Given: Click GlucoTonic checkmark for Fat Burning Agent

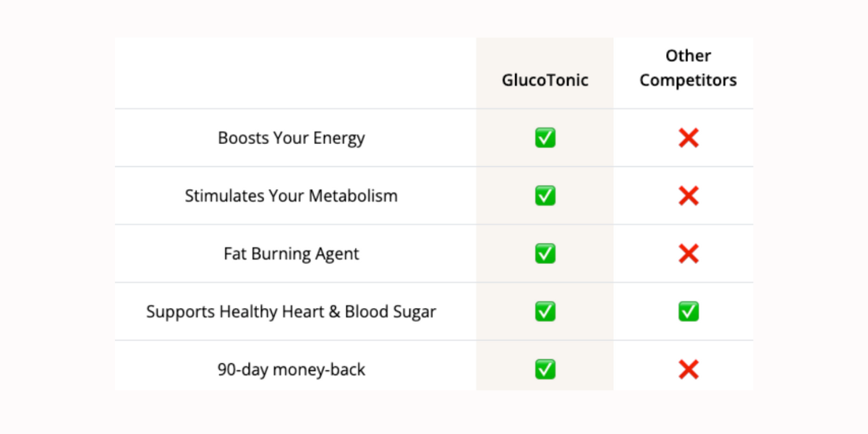Looking at the screenshot, I should tap(545, 253).
